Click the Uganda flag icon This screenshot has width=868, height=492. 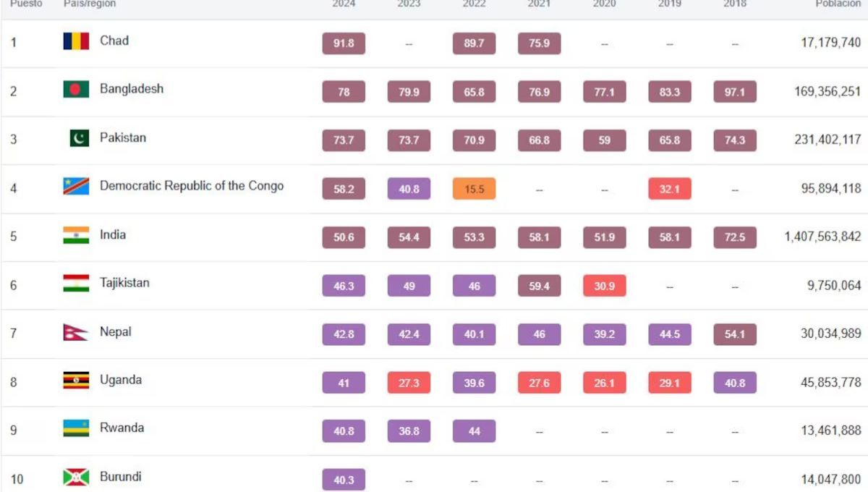pos(76,381)
